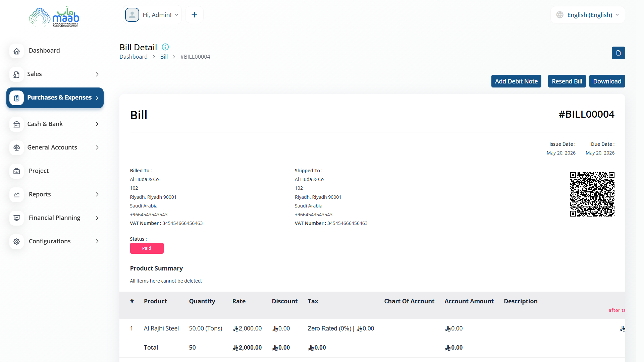The width and height of the screenshot is (644, 362).
Task: Click the Description column header
Action: click(x=521, y=301)
